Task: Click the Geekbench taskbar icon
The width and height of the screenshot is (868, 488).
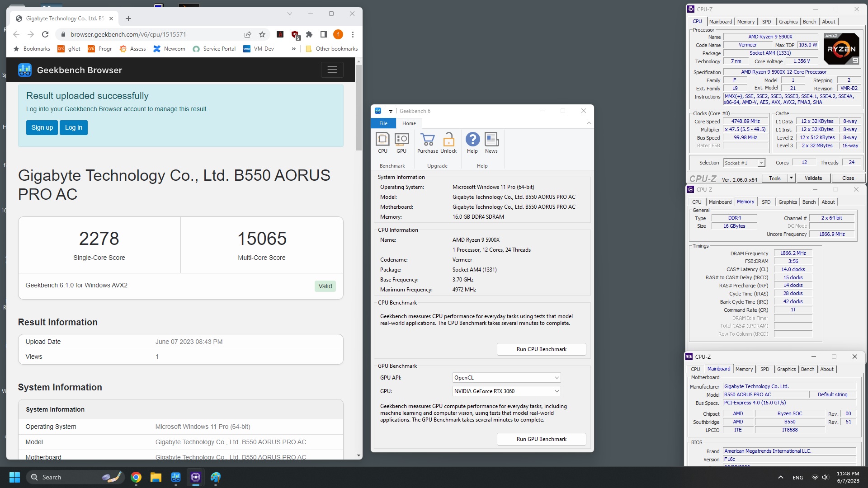Action: (176, 477)
